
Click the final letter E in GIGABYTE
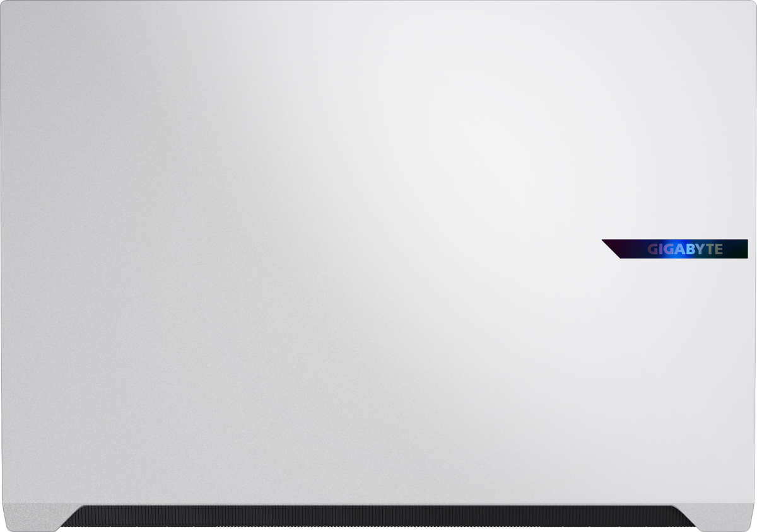click(718, 250)
